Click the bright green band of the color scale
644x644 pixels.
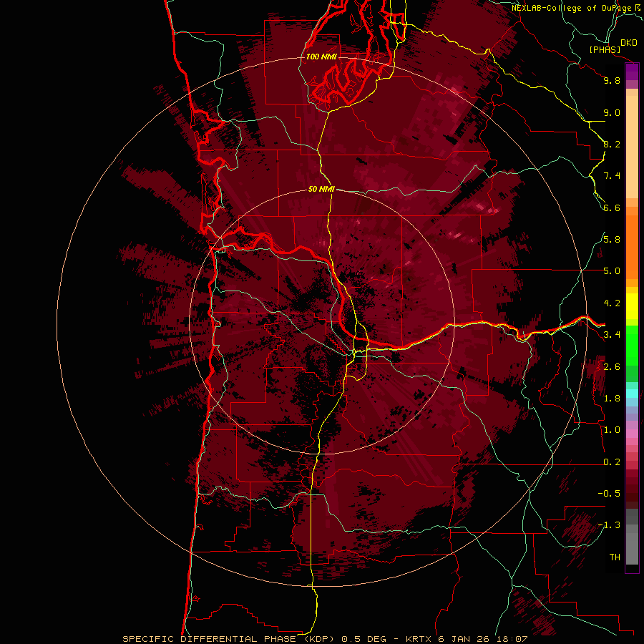tap(632, 345)
